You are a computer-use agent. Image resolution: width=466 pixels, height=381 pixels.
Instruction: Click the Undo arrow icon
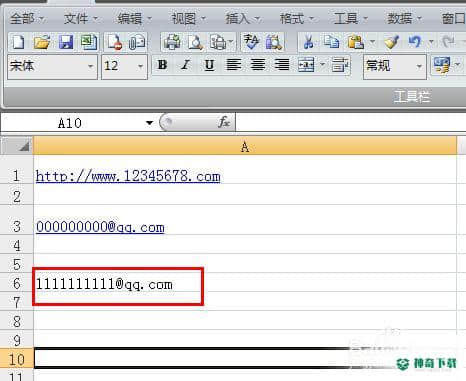click(415, 42)
